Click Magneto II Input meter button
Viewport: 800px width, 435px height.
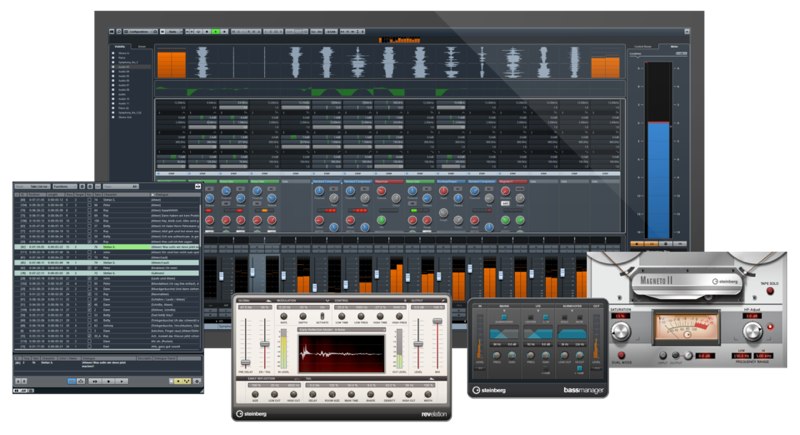[663, 355]
